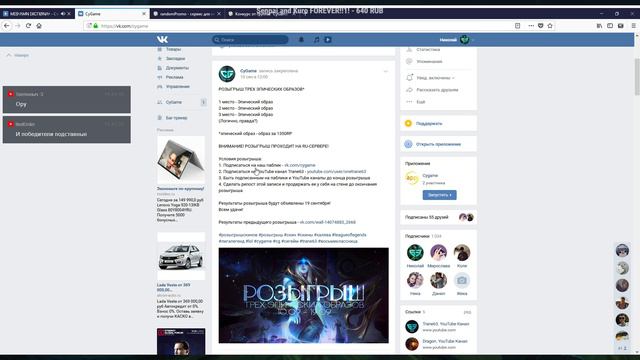Click Наверх scroll-to-top link
The image size is (640, 360).
click(18, 55)
